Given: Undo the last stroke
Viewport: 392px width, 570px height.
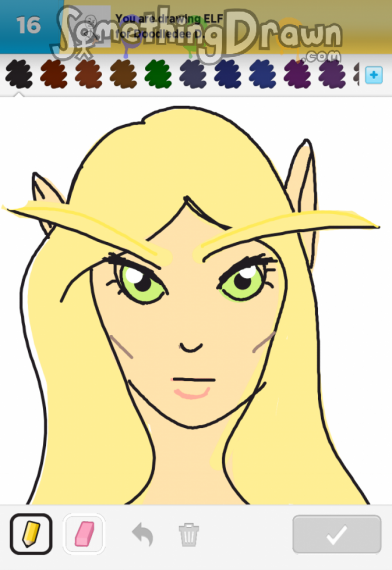Looking at the screenshot, I should (x=143, y=534).
